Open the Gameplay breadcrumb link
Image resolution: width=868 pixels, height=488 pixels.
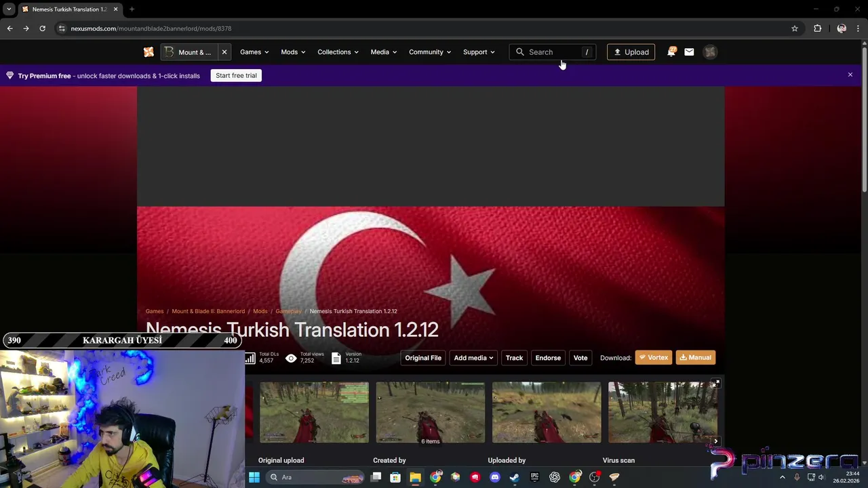pyautogui.click(x=288, y=311)
